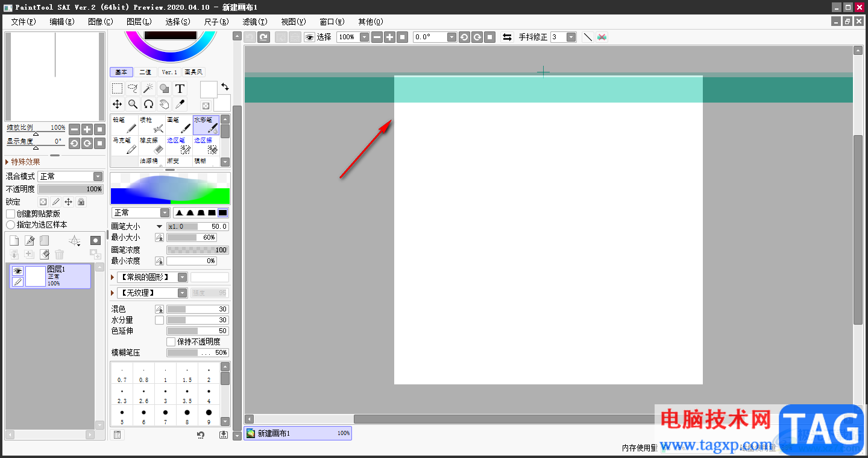Click the redo button in toolbar
Viewport: 868px width, 458px height.
click(x=263, y=37)
